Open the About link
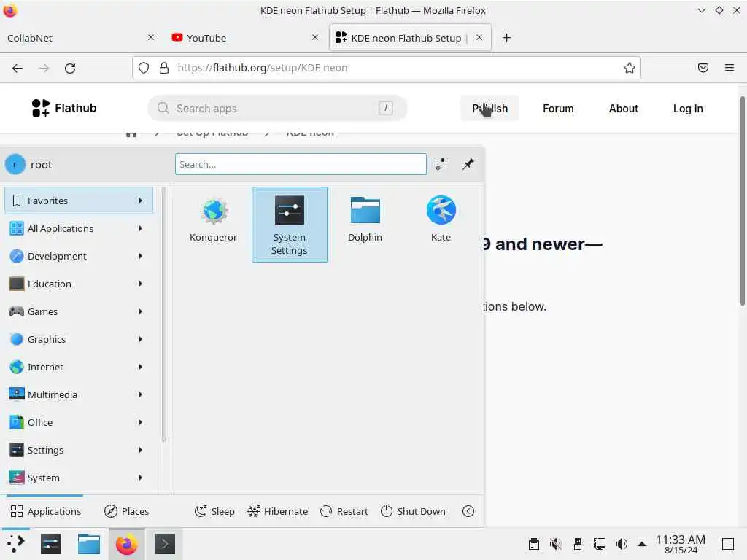This screenshot has height=560, width=747. pos(623,108)
